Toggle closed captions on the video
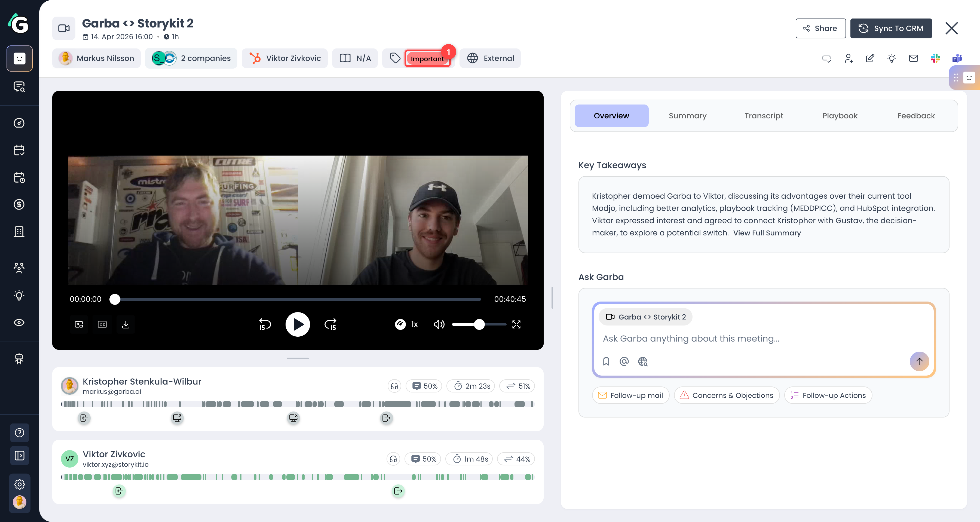980x522 pixels. [x=102, y=324]
